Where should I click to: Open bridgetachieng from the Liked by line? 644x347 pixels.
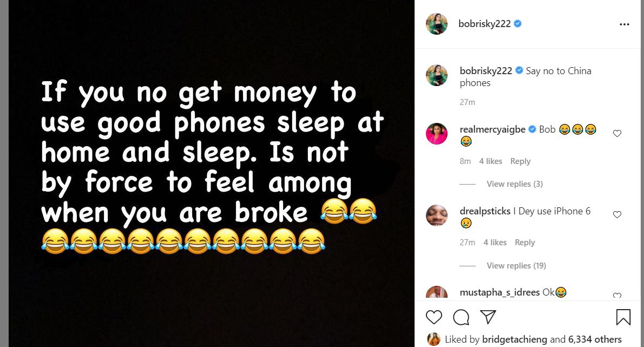(515, 339)
